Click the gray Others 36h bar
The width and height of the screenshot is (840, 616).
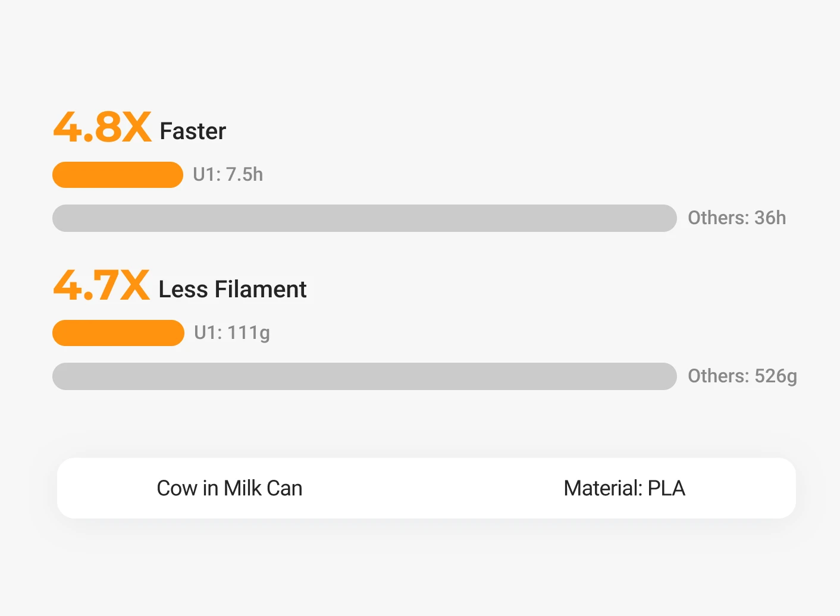364,218
